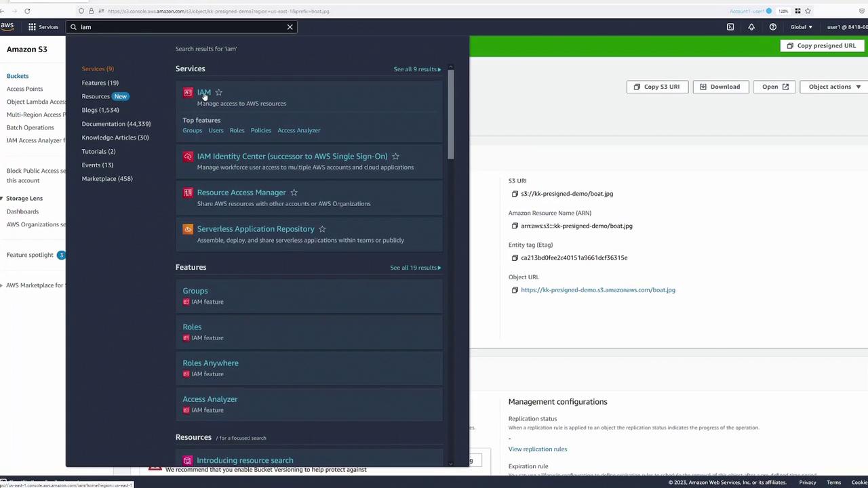Download the boat.jpg object

pos(719,87)
